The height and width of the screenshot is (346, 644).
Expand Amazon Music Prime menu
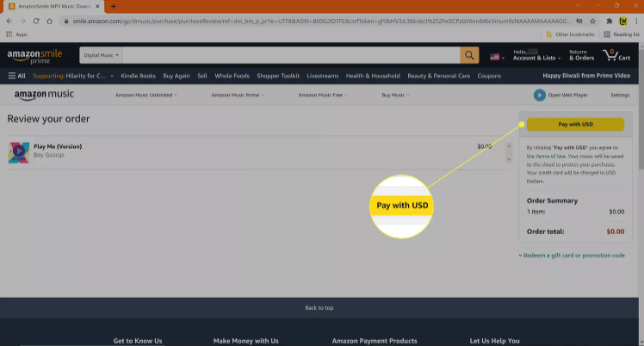[238, 95]
